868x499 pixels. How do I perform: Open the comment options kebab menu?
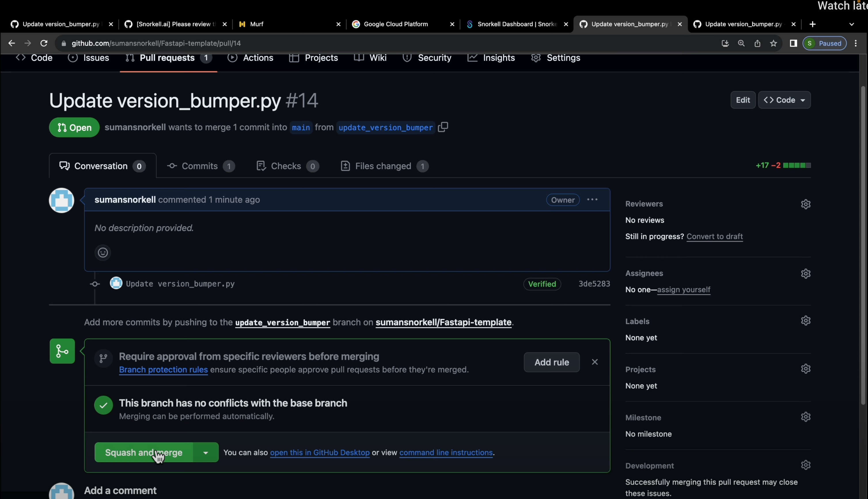pos(592,199)
